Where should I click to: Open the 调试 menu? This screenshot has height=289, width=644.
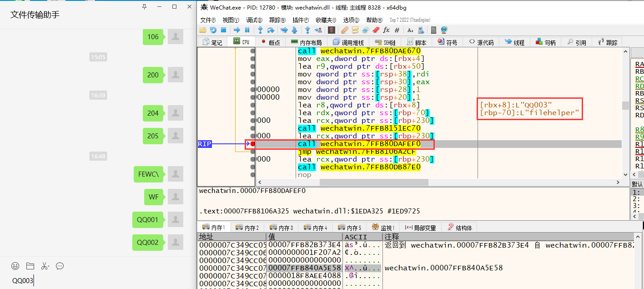click(x=254, y=20)
